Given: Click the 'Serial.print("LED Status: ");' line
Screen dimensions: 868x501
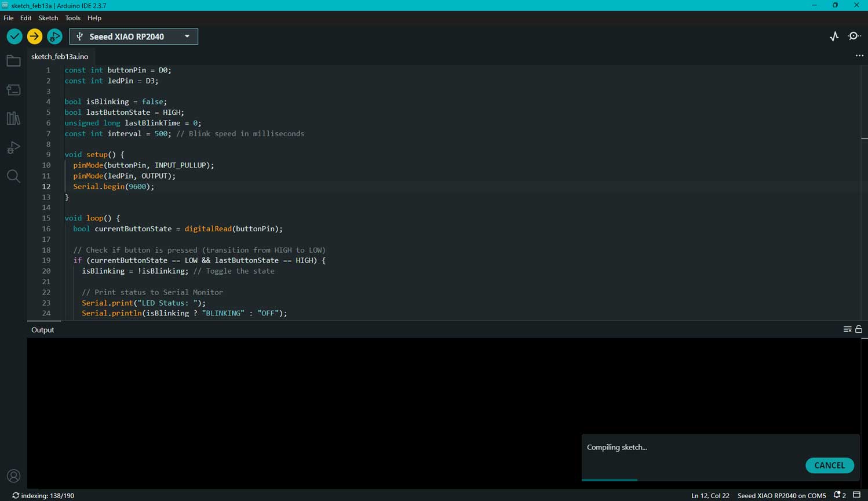Looking at the screenshot, I should pos(144,303).
